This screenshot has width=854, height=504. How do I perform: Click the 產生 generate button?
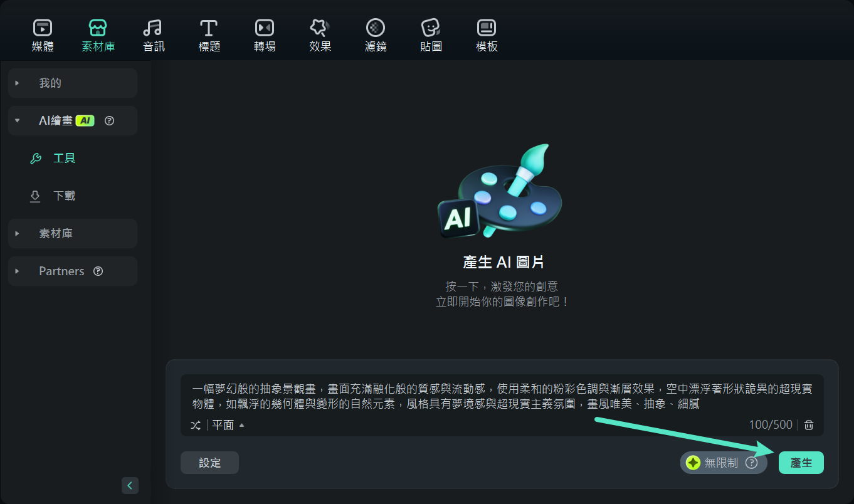pyautogui.click(x=801, y=463)
